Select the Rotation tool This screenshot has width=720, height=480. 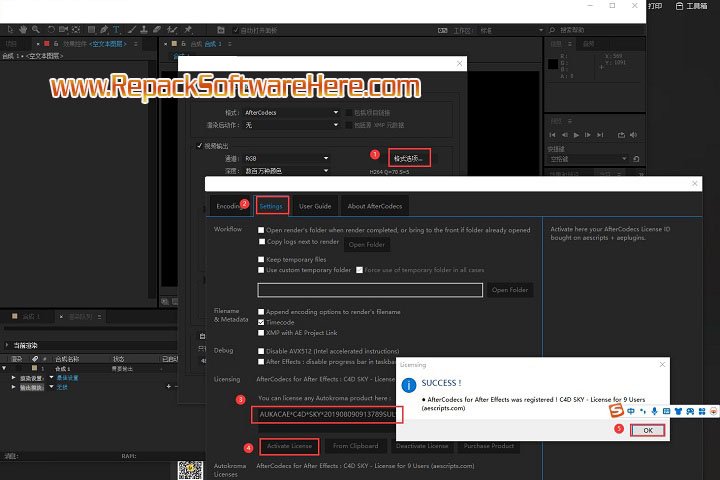point(51,30)
